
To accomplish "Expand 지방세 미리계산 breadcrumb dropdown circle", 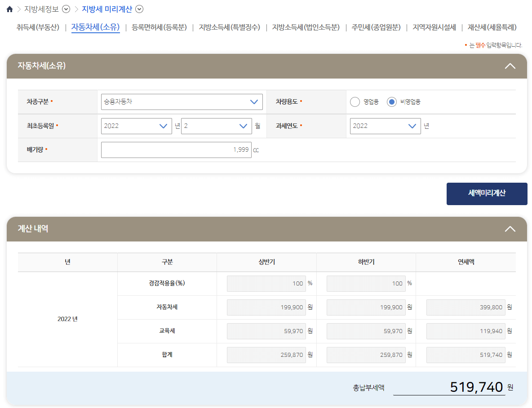I will [139, 9].
